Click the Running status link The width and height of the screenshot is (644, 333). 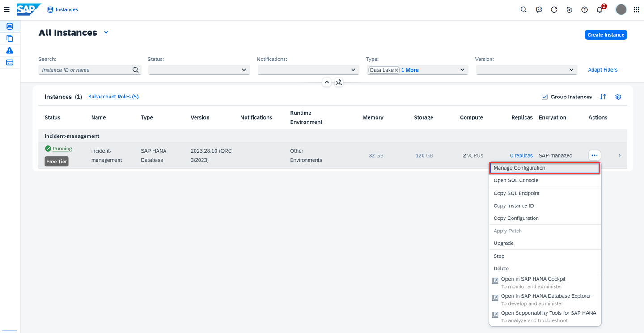(x=62, y=149)
